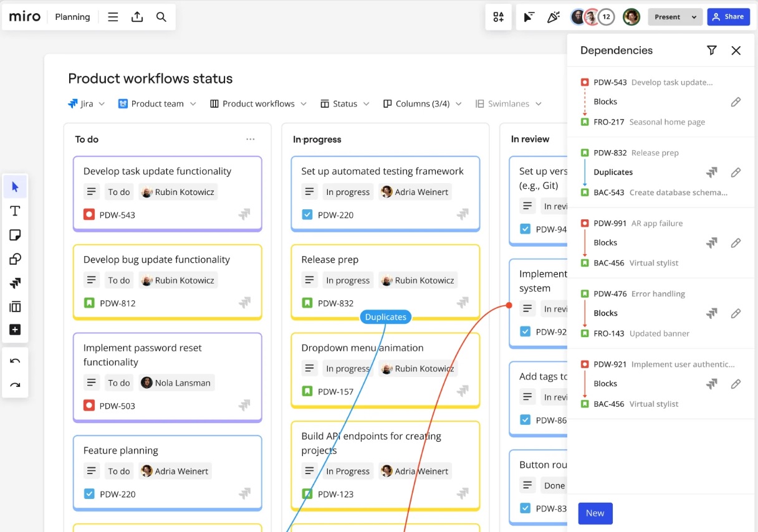Image resolution: width=758 pixels, height=532 pixels.
Task: Click the reactions confetti icon
Action: click(553, 17)
